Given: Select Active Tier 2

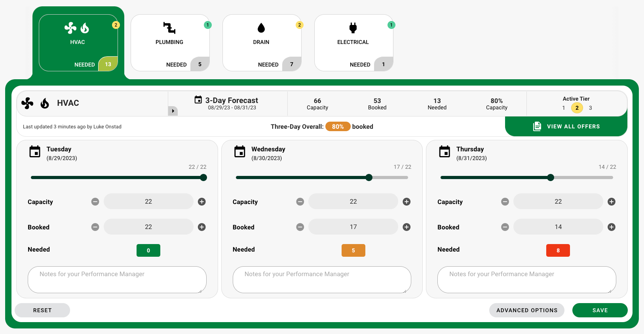Looking at the screenshot, I should (x=577, y=108).
